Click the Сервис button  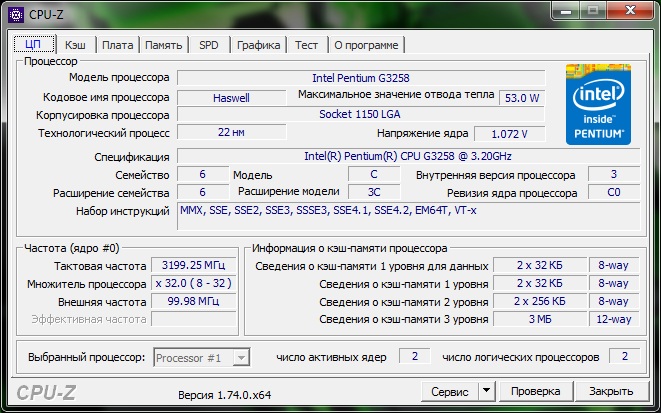(x=450, y=391)
